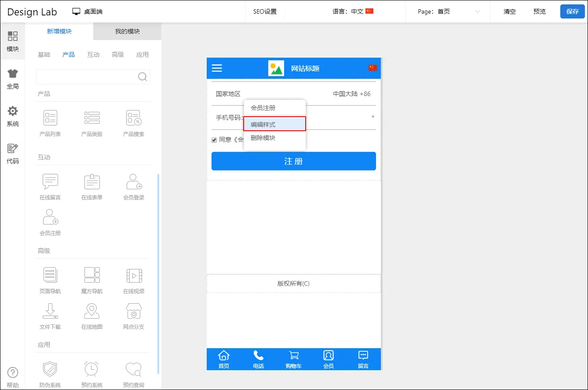Viewport: 588px width, 390px height.
Task: Open the 全局 sidebar panel
Action: (x=13, y=79)
